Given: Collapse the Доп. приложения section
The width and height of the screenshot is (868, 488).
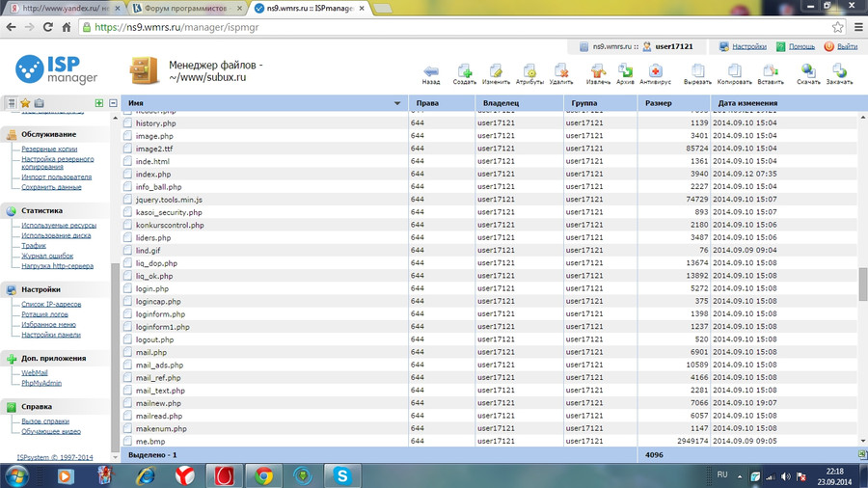Looking at the screenshot, I should point(55,359).
